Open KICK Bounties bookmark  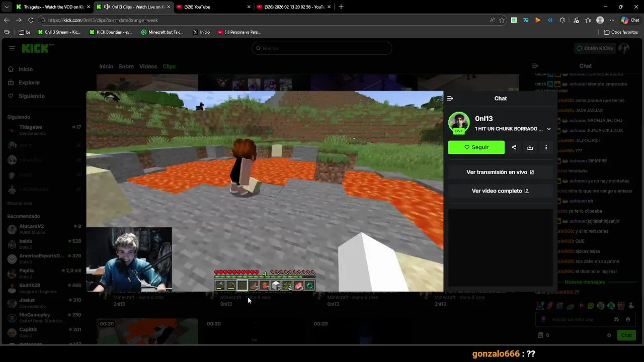click(111, 32)
